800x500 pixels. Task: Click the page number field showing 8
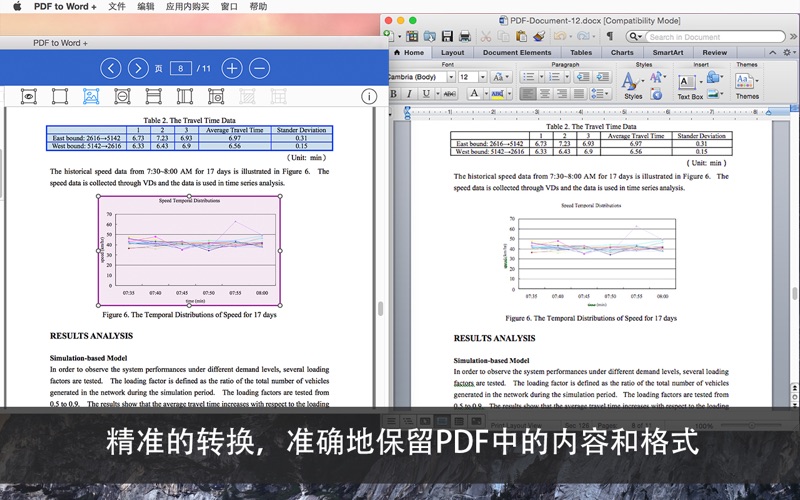[x=181, y=68]
